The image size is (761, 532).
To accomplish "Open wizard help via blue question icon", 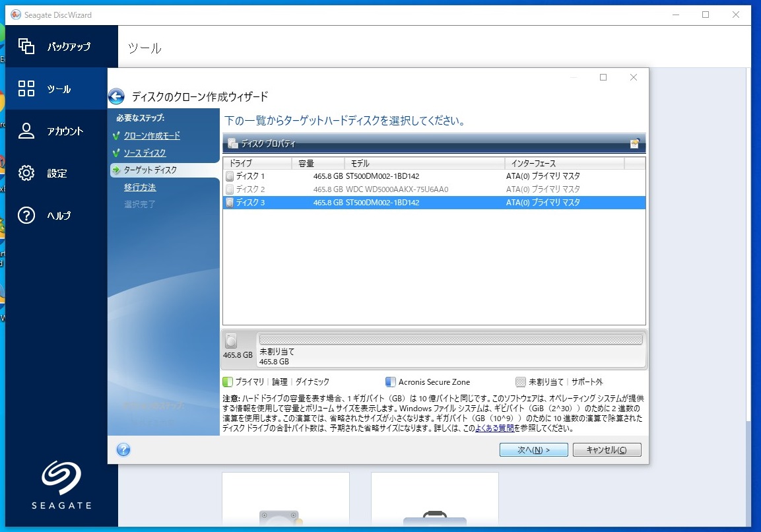I will tap(123, 449).
